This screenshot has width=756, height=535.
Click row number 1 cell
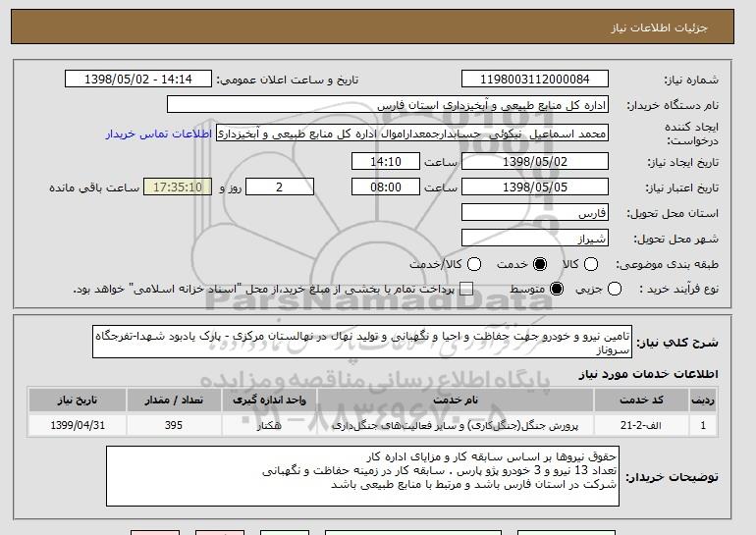[x=703, y=425]
